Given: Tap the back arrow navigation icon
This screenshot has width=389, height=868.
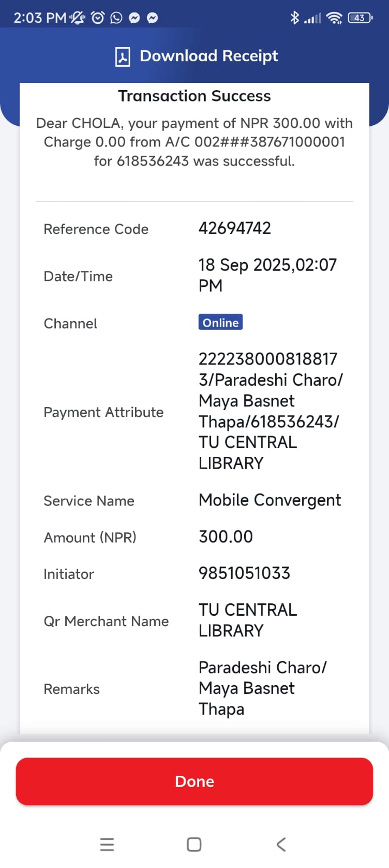Looking at the screenshot, I should tap(281, 844).
